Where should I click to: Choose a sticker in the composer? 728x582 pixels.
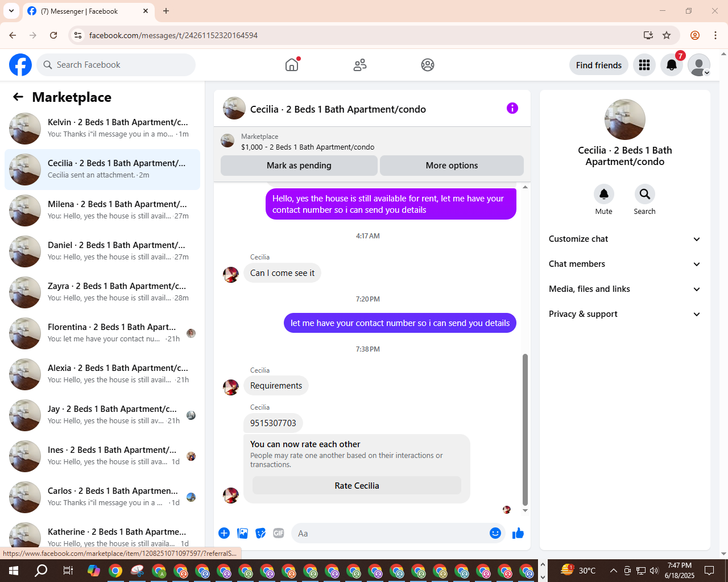point(261,533)
